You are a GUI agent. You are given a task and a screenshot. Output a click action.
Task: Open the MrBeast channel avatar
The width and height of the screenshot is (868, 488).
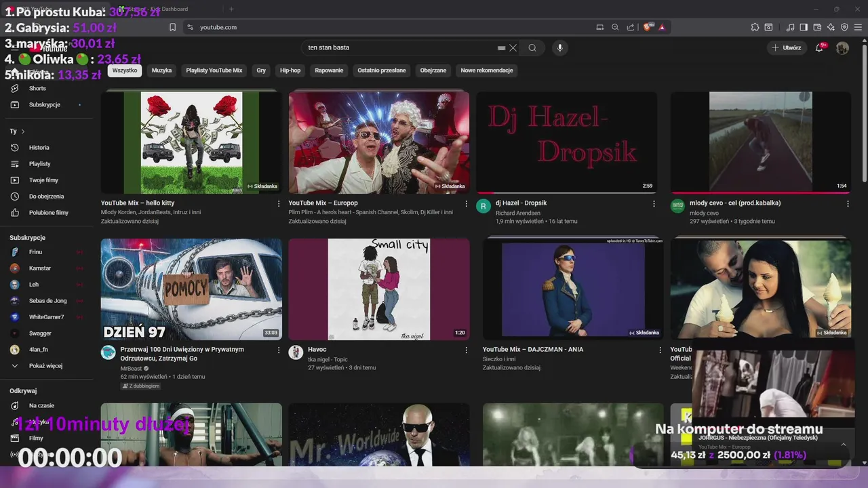tap(108, 352)
